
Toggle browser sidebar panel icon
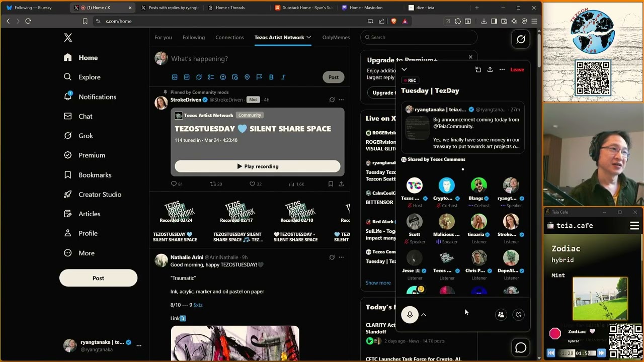[x=494, y=21]
